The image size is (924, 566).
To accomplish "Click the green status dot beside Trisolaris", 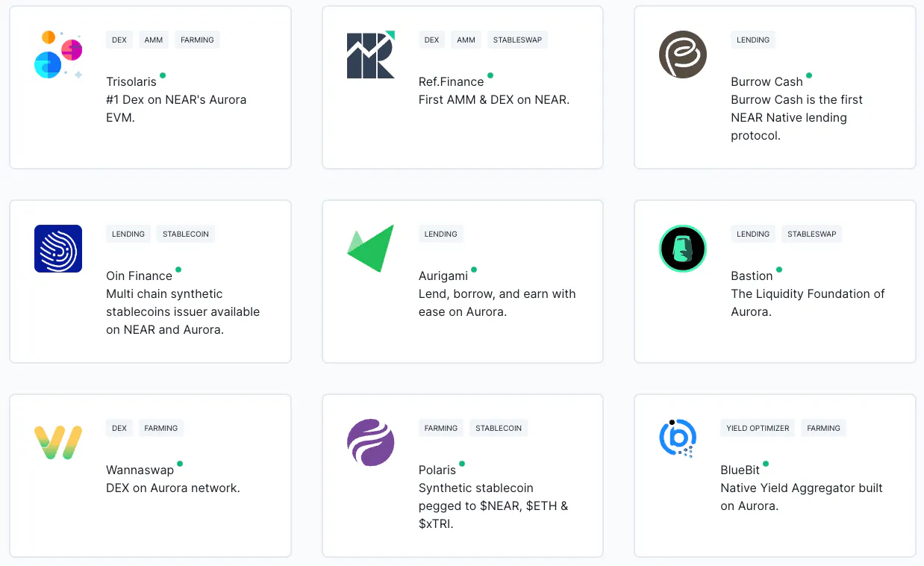I will [163, 75].
